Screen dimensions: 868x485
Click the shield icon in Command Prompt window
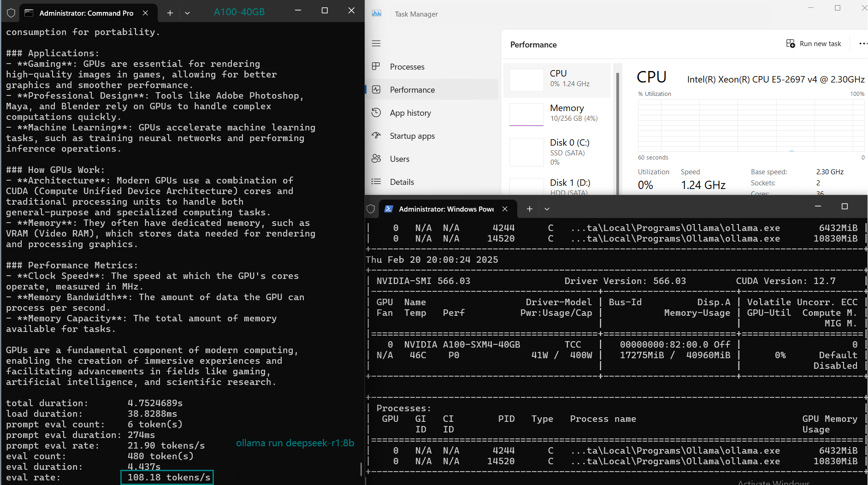[11, 13]
